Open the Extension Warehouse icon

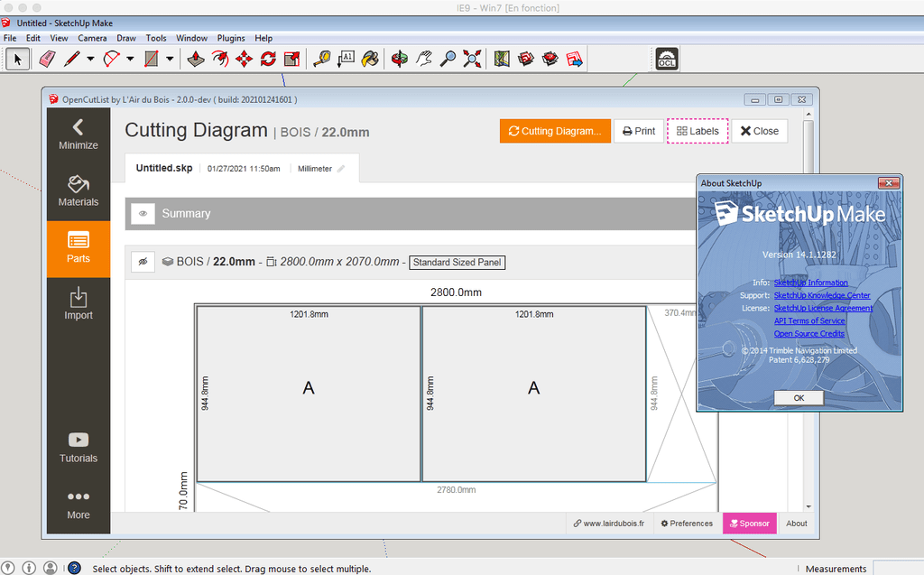(x=550, y=59)
